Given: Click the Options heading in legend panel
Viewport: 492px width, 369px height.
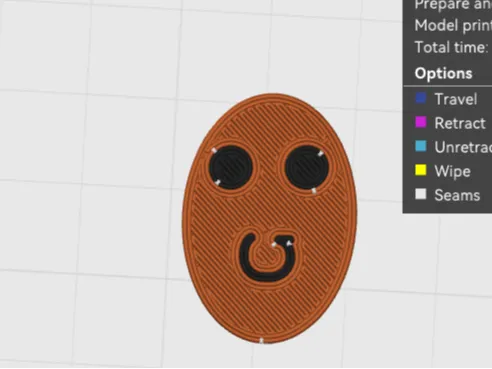Looking at the screenshot, I should coord(443,73).
